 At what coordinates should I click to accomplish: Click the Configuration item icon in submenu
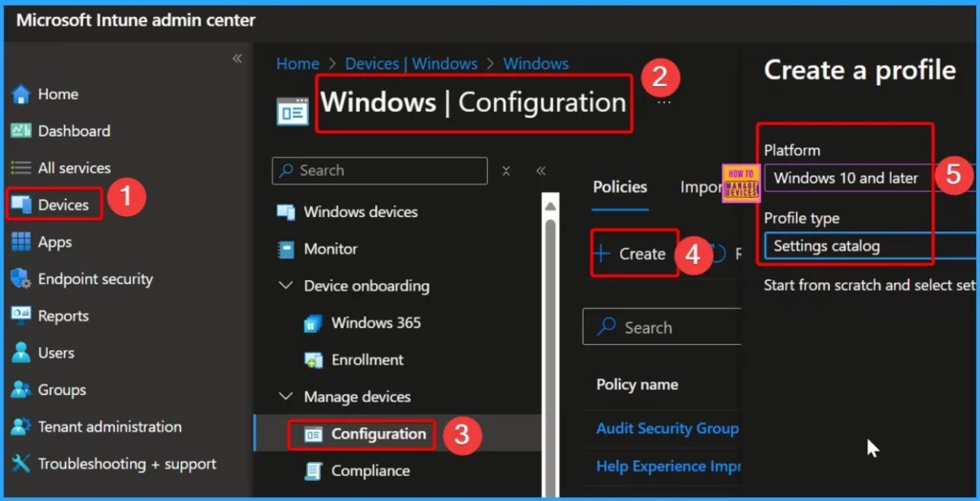(313, 434)
